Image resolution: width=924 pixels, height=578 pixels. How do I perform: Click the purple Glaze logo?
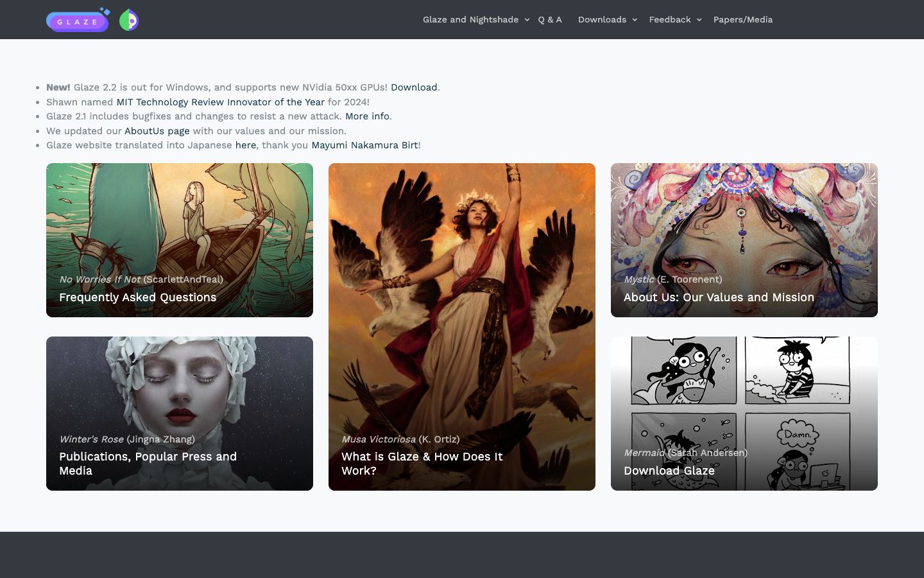point(78,20)
